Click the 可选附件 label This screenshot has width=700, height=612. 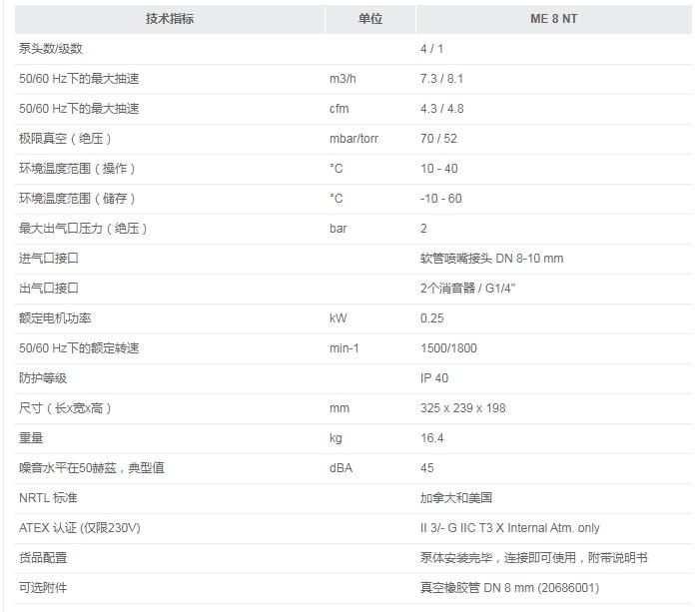coord(43,587)
